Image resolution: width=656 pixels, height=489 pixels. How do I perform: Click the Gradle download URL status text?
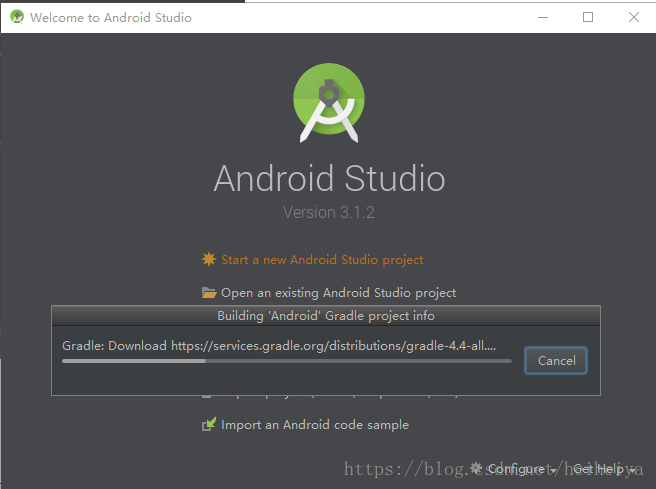(x=279, y=346)
